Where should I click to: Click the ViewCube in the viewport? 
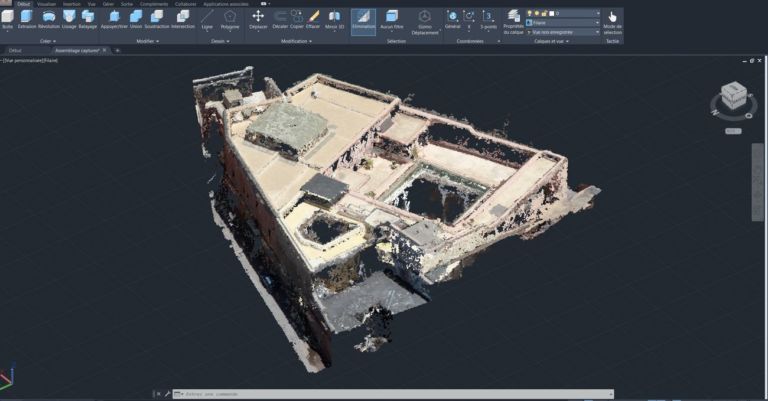pyautogui.click(x=734, y=97)
